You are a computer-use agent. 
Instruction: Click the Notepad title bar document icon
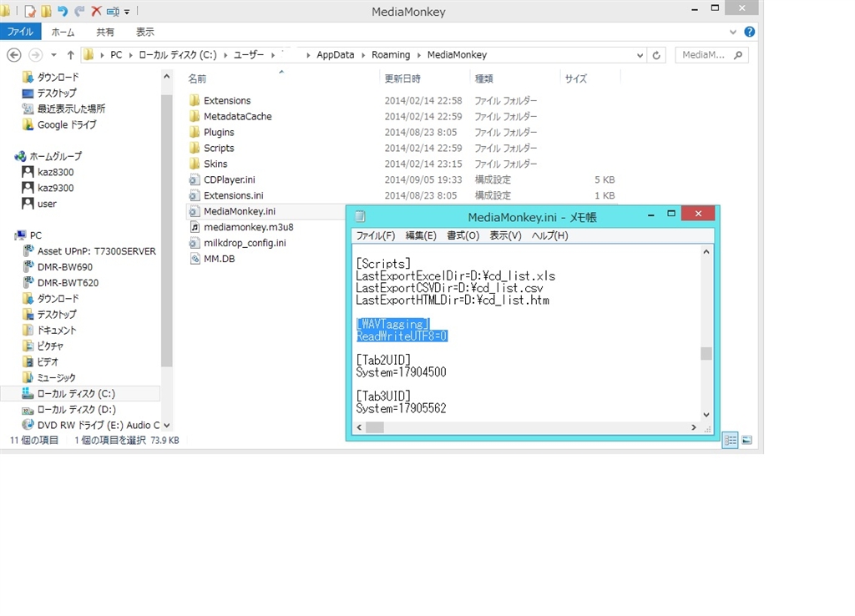click(360, 216)
